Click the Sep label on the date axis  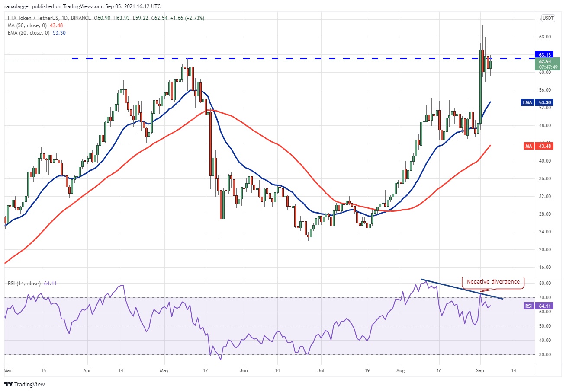[480, 370]
